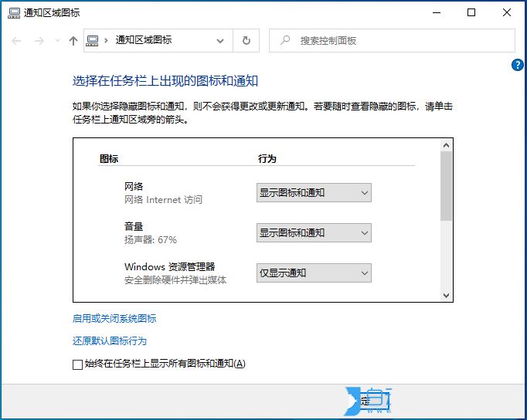Enable 始终在任务栏上显示所有图标和通知 checkbox
Image resolution: width=527 pixels, height=420 pixels.
77,364
